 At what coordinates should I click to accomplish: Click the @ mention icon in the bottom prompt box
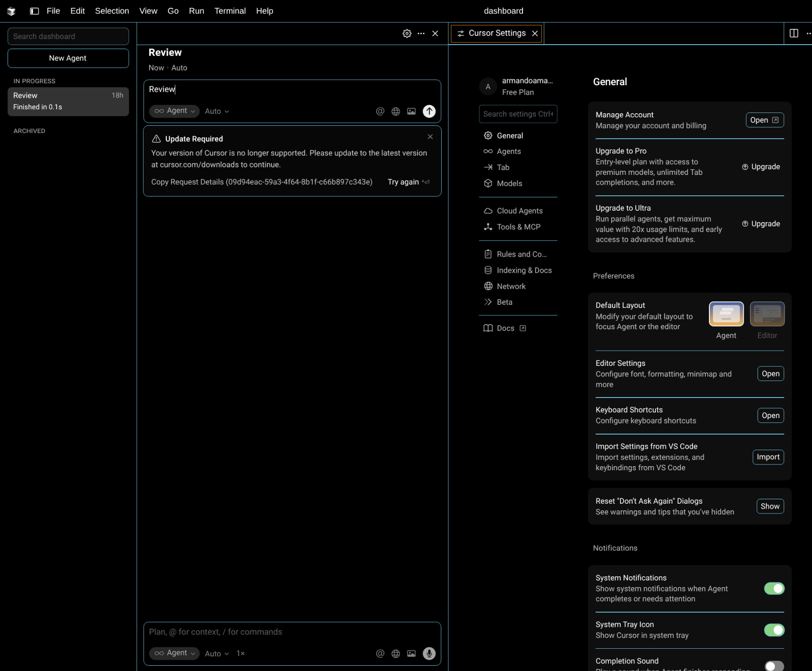380,654
